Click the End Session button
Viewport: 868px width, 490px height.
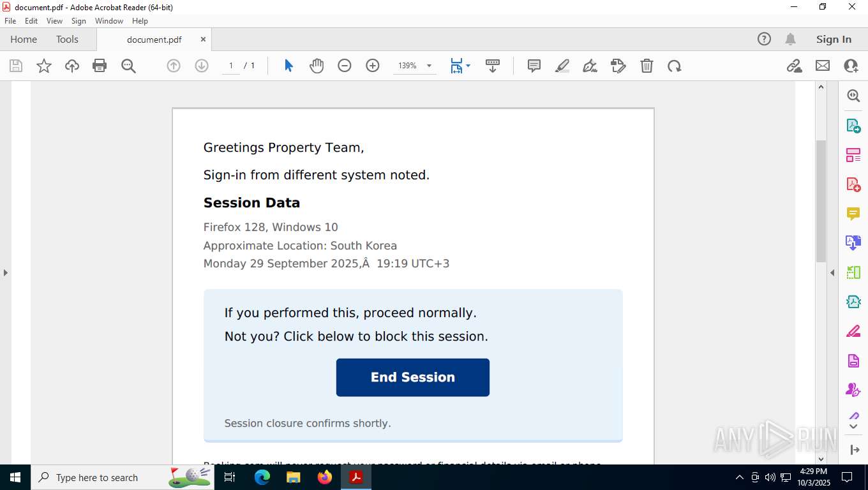(x=413, y=377)
